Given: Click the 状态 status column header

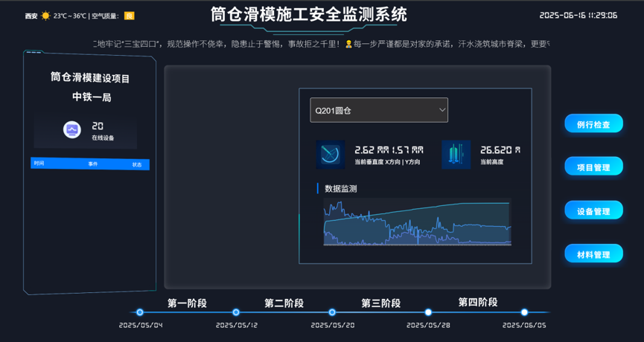Looking at the screenshot, I should (x=137, y=164).
